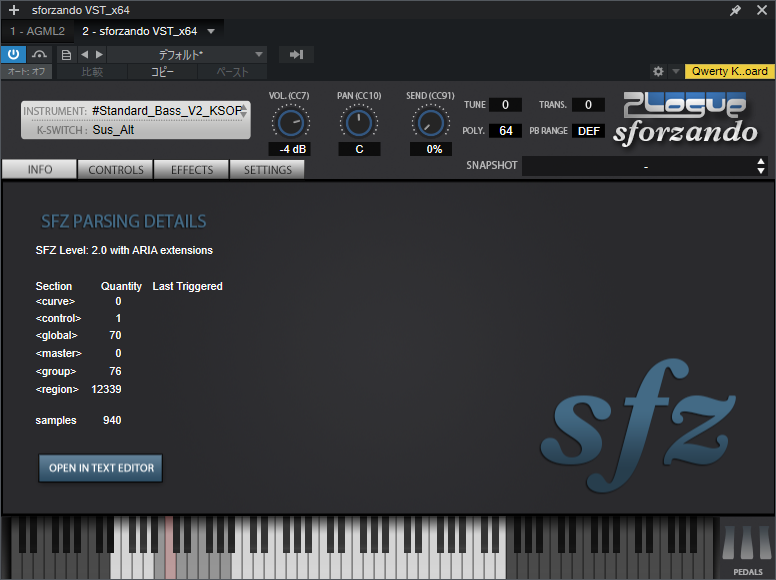This screenshot has width=776, height=580.
Task: Click the PB RANGE DEF field
Action: coord(588,131)
